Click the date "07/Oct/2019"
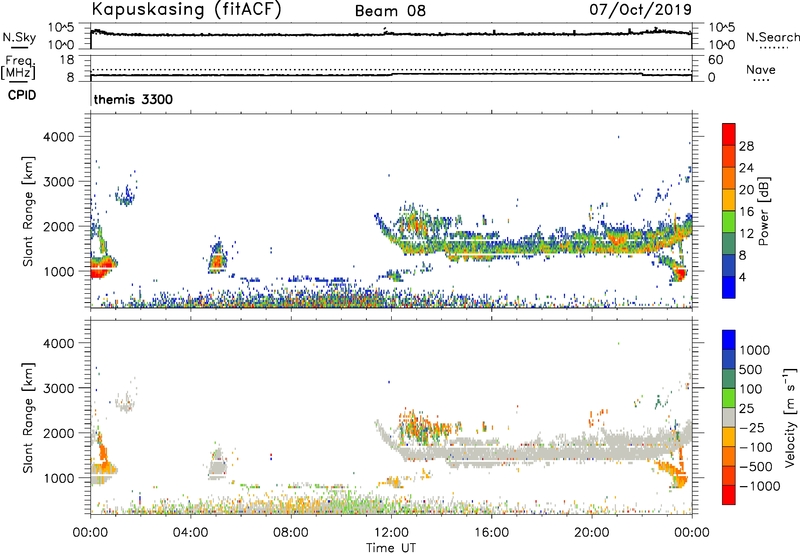The height and width of the screenshot is (554, 800). [641, 9]
